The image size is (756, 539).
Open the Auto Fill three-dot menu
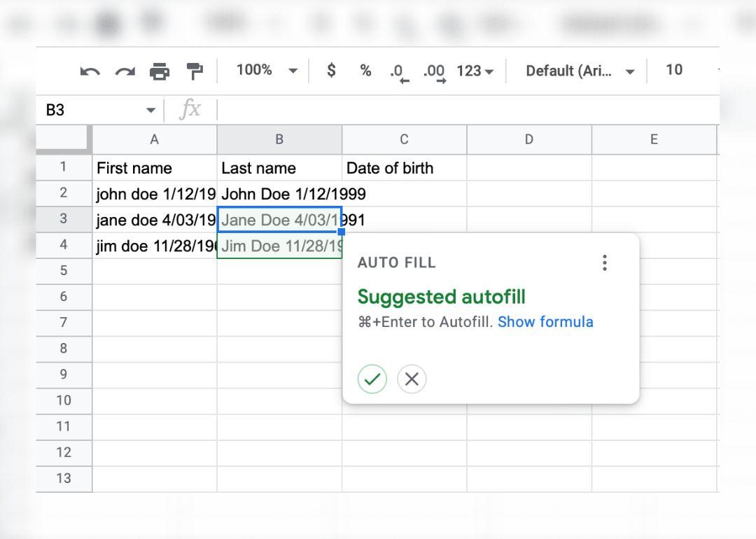click(x=605, y=263)
